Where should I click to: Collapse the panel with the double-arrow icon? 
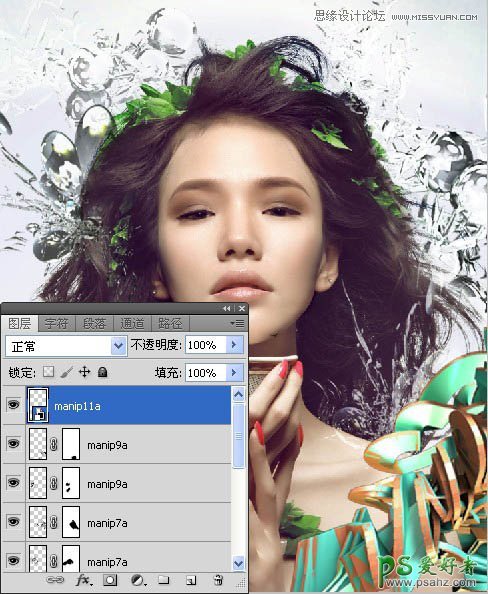coord(227,309)
